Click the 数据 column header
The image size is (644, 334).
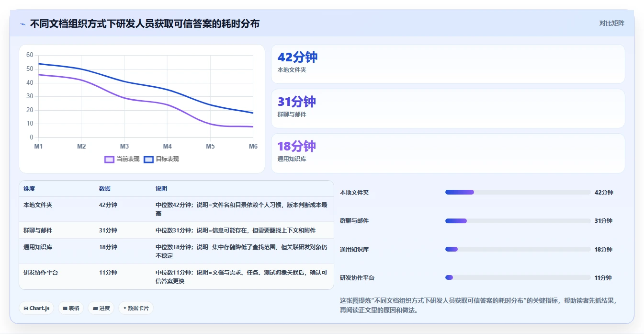click(x=105, y=189)
